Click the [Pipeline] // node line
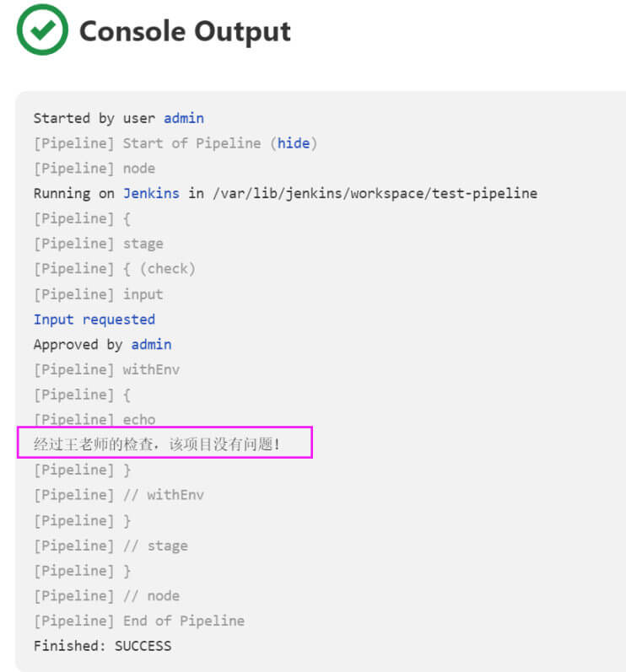Screen dimensions: 626x672 click(107, 596)
